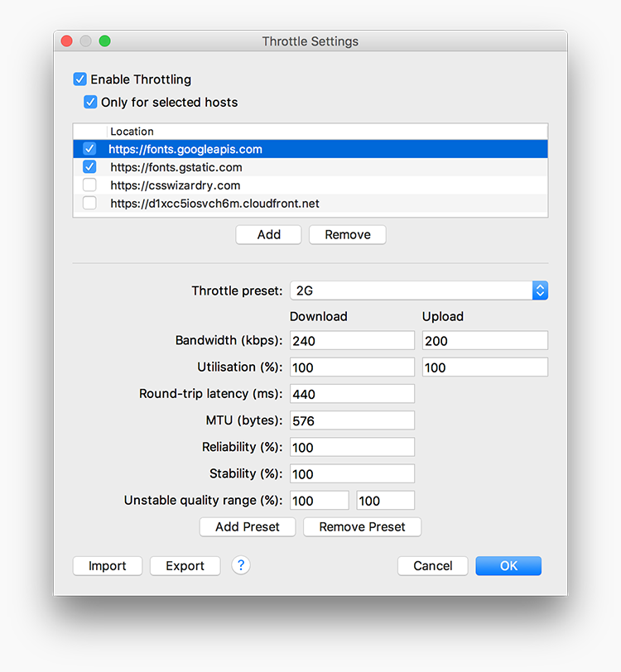The image size is (621, 672).
Task: Click the Add Preset button
Action: tap(247, 527)
